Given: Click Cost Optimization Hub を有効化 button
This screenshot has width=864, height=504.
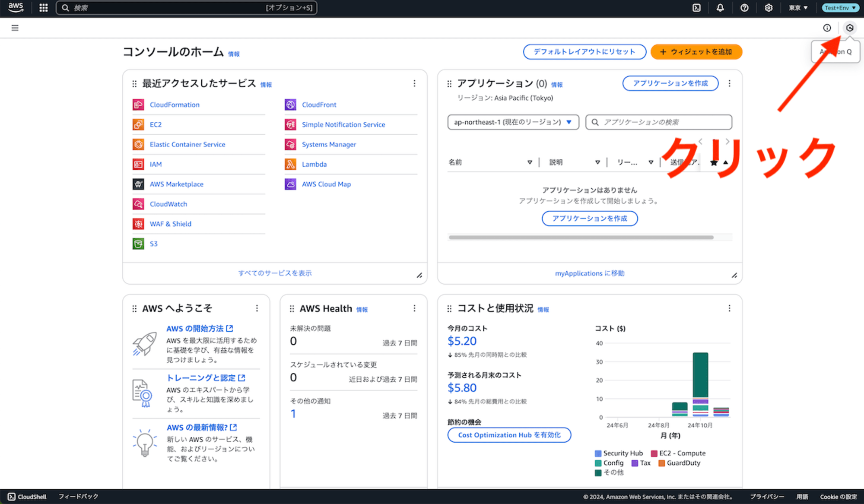Looking at the screenshot, I should coord(509,435).
